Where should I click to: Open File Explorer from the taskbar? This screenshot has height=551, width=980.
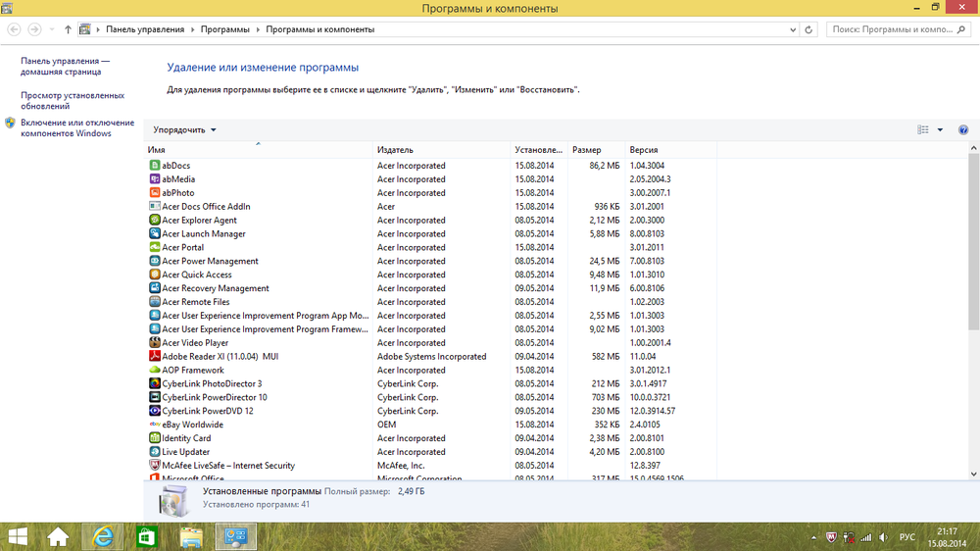191,536
